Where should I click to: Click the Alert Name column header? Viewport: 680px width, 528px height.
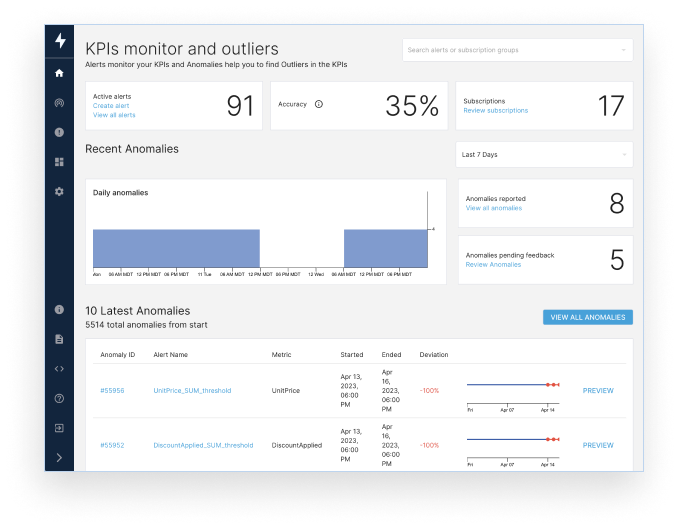[170, 355]
